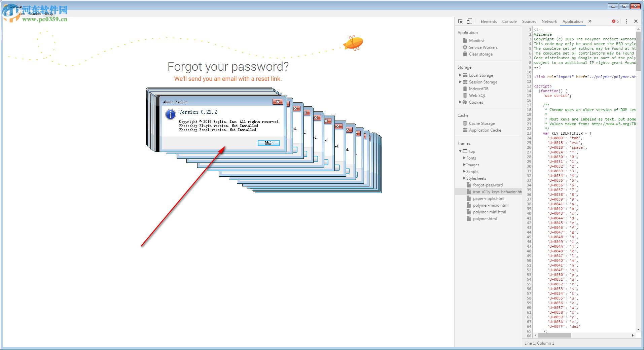Expand the Scripts folder
Image resolution: width=644 pixels, height=350 pixels.
click(464, 171)
